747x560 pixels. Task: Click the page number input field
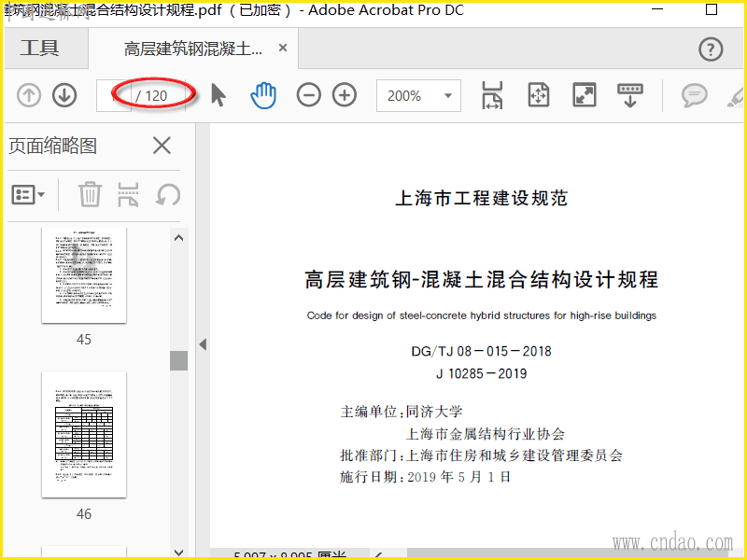114,96
